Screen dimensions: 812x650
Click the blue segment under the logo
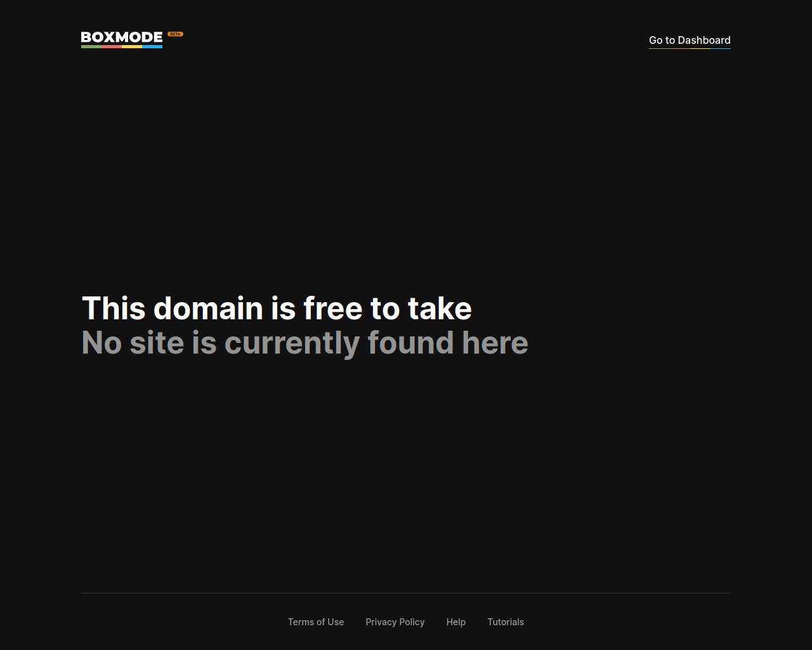click(x=152, y=46)
